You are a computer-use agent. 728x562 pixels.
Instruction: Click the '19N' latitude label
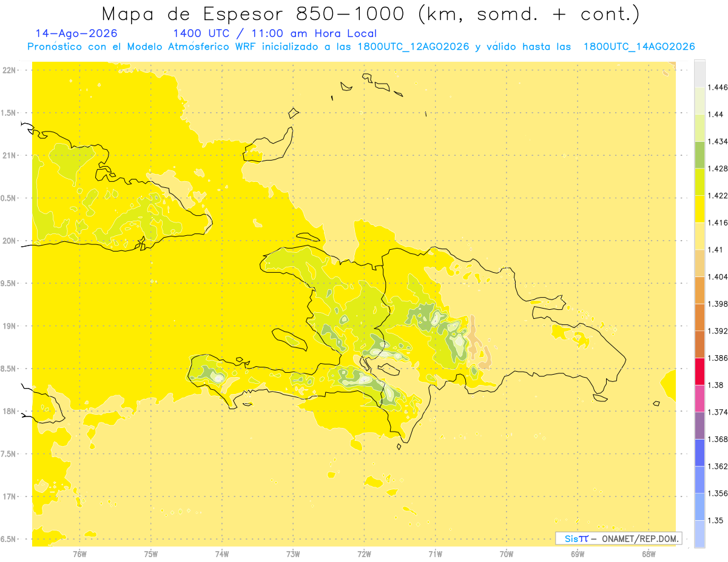coord(9,326)
